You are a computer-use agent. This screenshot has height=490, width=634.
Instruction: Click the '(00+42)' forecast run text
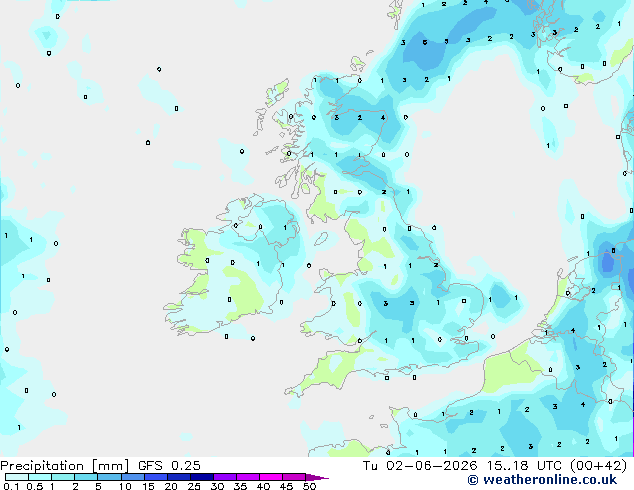tap(599, 465)
